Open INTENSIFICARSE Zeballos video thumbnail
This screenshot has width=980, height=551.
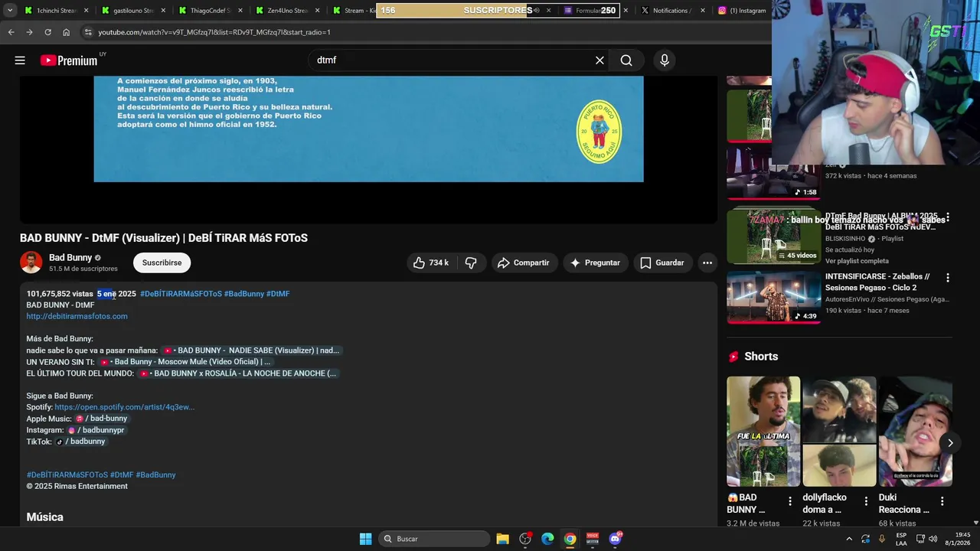tap(773, 297)
